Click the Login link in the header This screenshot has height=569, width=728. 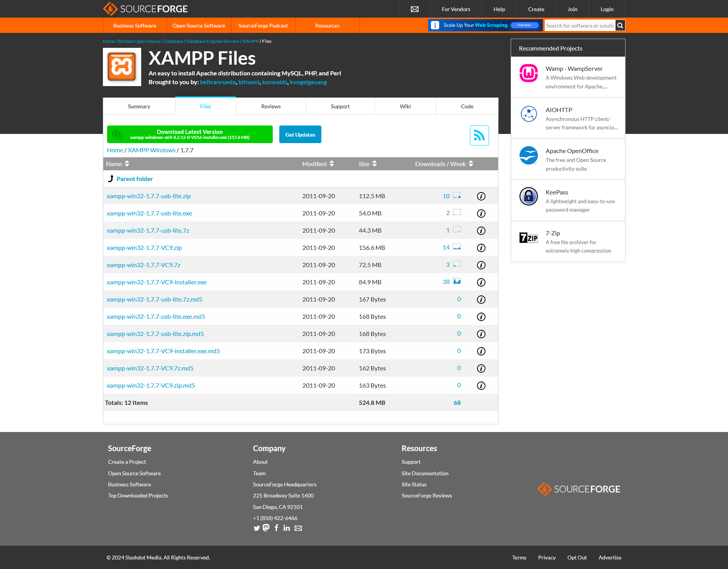[x=607, y=9]
